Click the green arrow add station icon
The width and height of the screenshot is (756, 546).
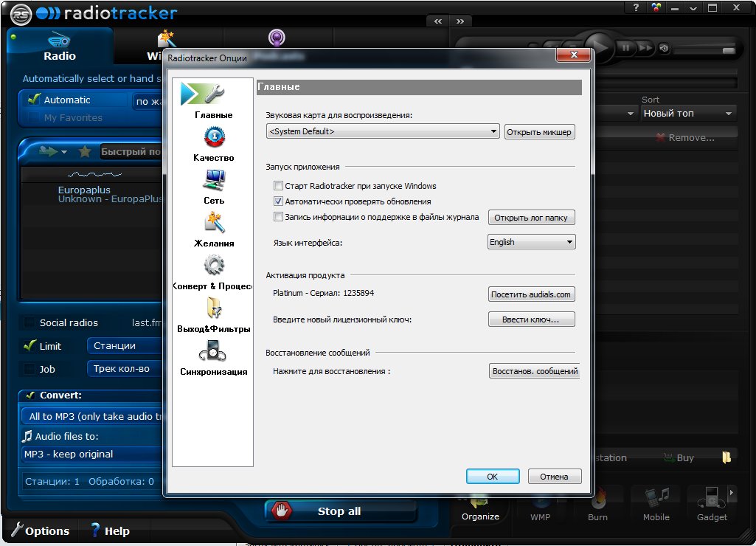point(48,151)
